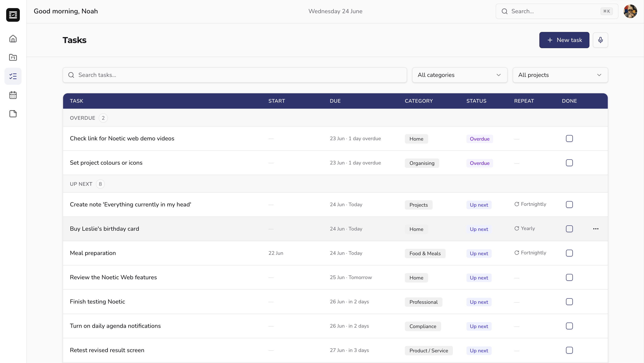This screenshot has height=363, width=644.
Task: Click the app logo icon in the sidebar
Action: [x=13, y=15]
